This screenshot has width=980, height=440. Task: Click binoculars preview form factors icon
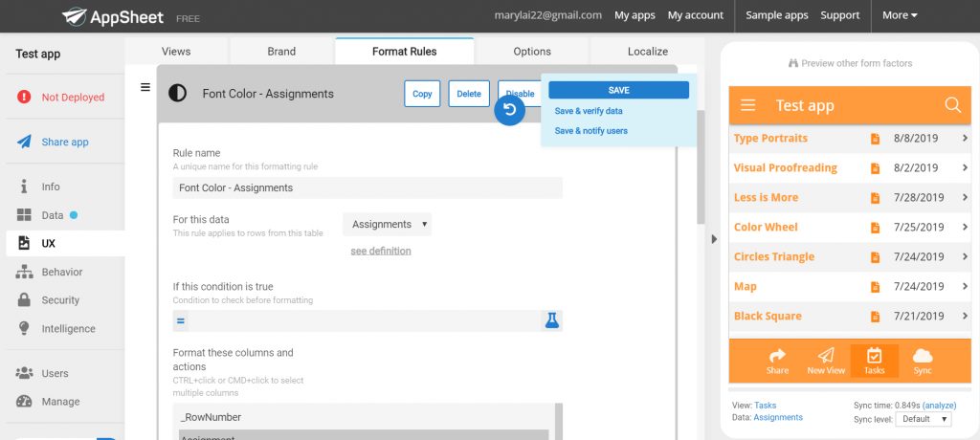point(793,63)
